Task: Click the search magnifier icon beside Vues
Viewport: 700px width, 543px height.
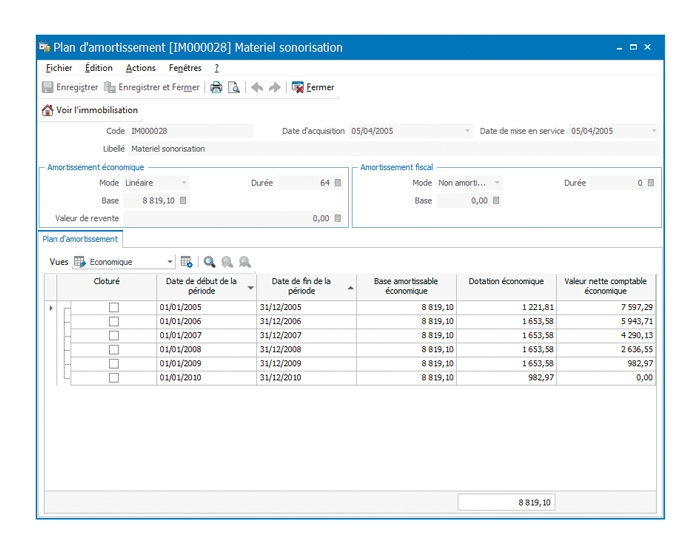Action: click(x=209, y=262)
